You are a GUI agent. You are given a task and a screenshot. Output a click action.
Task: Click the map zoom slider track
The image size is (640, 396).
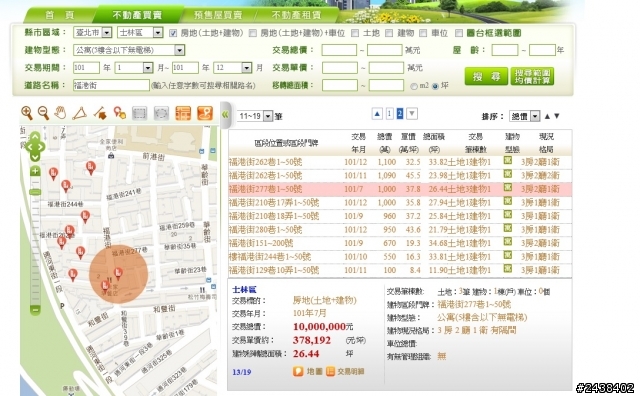[35, 241]
